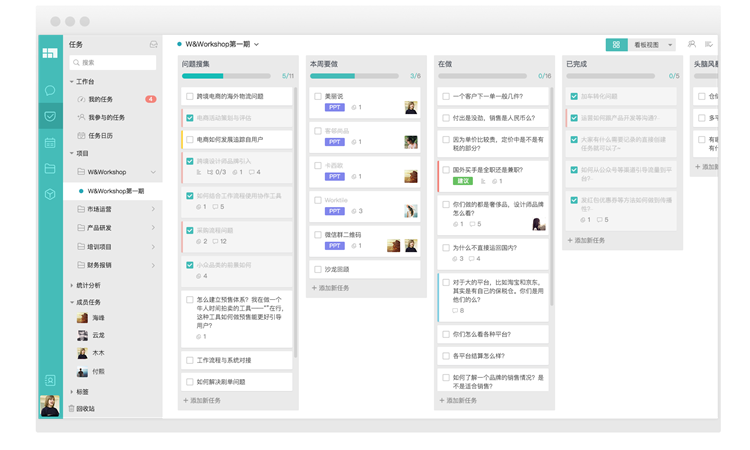Collapse the W&Workshop folder chevron

click(x=153, y=172)
